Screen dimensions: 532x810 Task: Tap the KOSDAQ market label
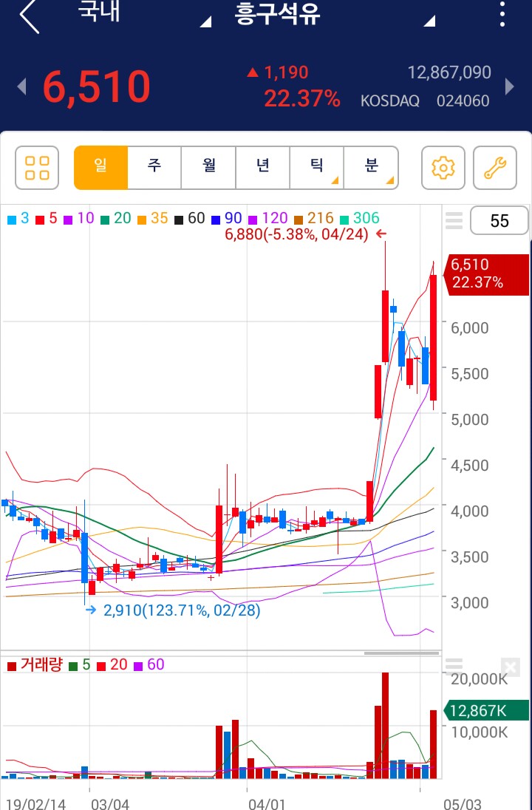[x=390, y=101]
